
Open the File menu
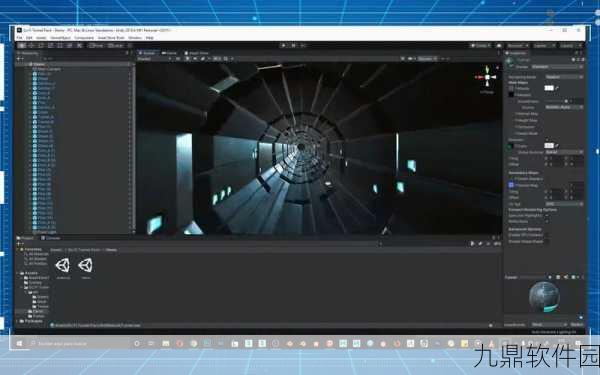coord(19,38)
